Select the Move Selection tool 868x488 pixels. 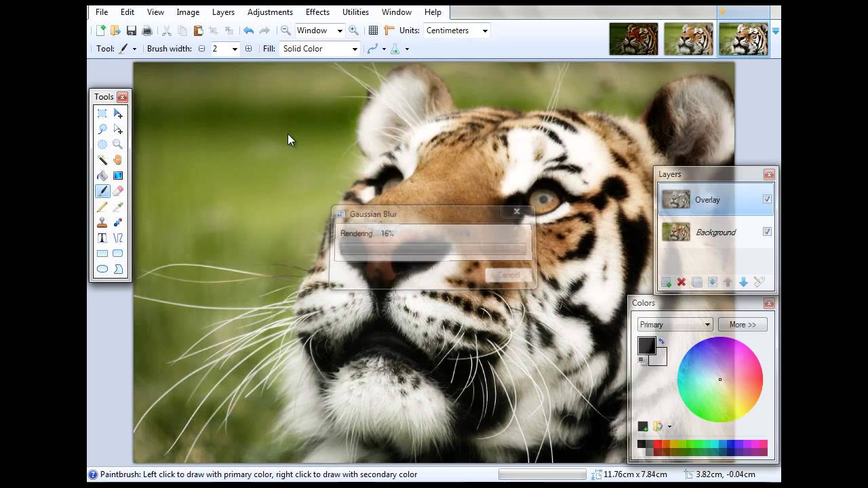[118, 129]
